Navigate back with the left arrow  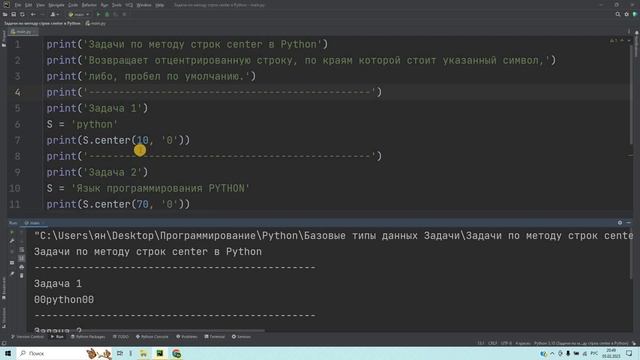pos(33,14)
